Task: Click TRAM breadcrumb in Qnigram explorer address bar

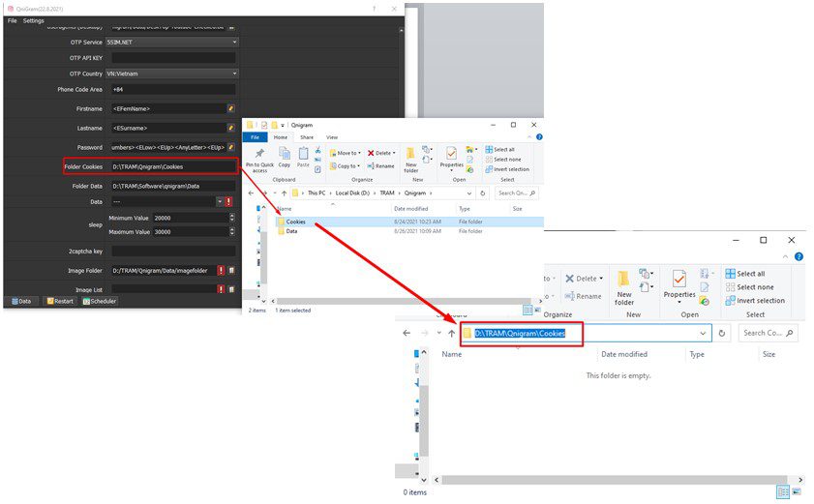Action: pos(387,193)
